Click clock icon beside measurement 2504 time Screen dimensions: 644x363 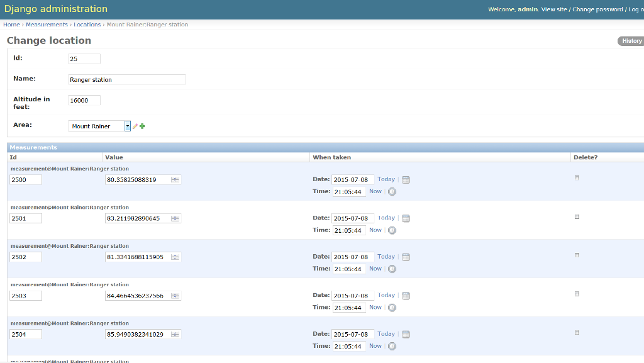(x=391, y=345)
